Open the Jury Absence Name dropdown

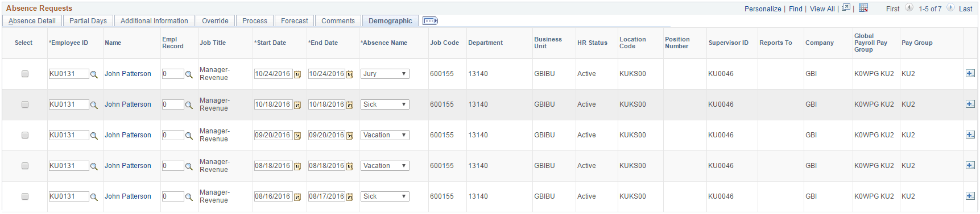click(385, 74)
